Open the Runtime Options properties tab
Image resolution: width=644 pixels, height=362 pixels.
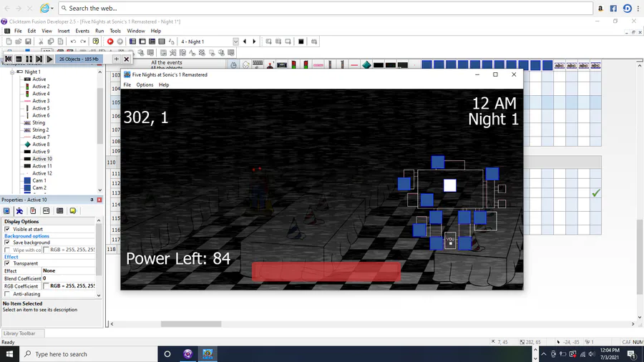pos(33,210)
